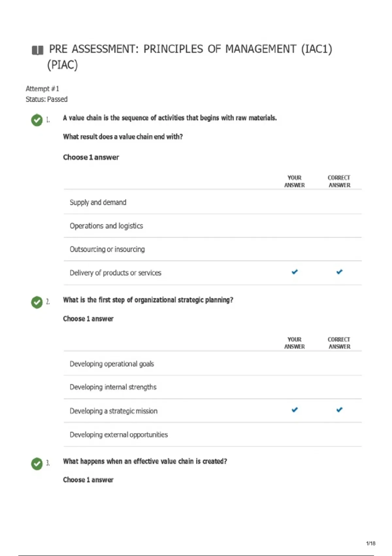Click the Correct Answer column header in question 1
The height and width of the screenshot is (556, 392).
339,181
